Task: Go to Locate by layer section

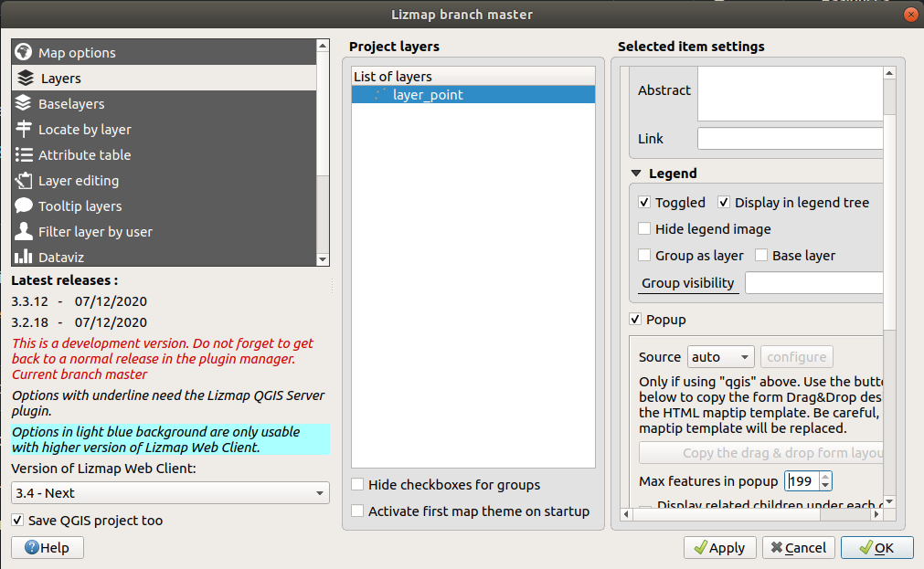Action: pos(164,129)
